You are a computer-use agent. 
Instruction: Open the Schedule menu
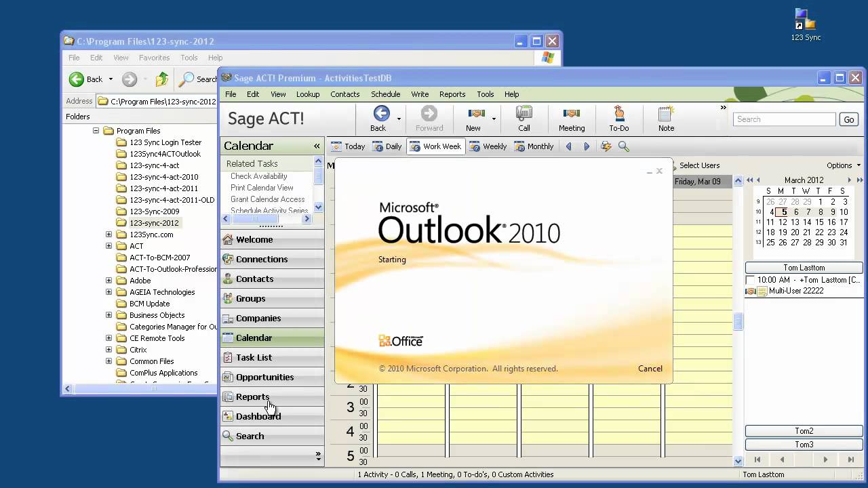click(x=385, y=94)
